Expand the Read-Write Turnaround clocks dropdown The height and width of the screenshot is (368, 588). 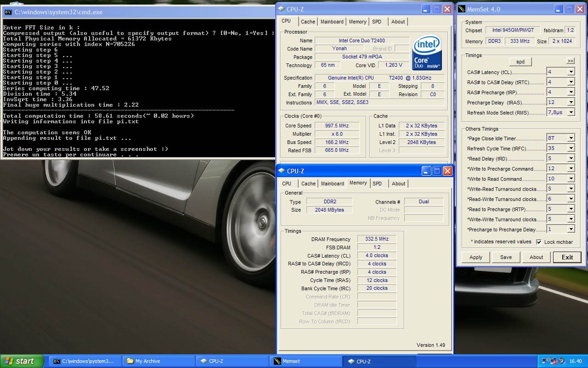[x=571, y=199]
